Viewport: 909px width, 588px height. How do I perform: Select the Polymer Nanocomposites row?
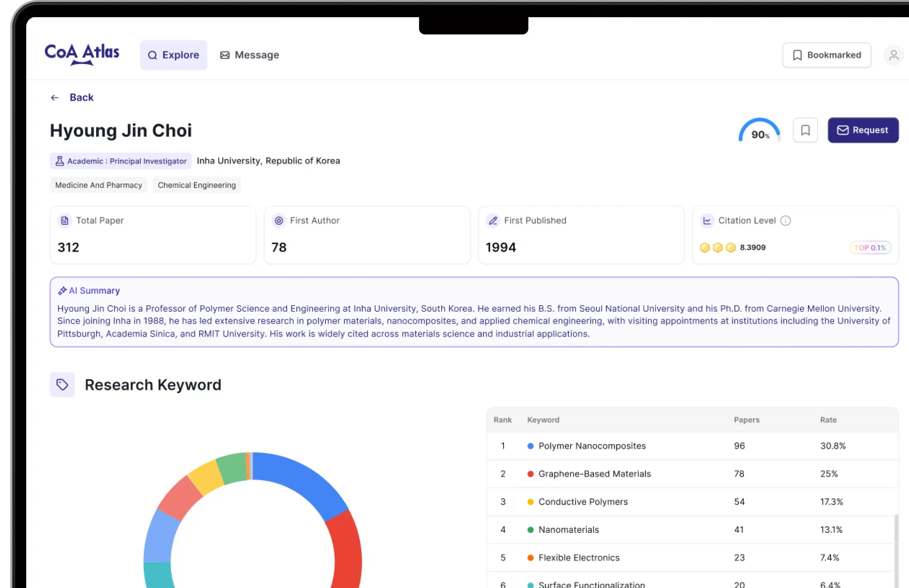pyautogui.click(x=692, y=446)
